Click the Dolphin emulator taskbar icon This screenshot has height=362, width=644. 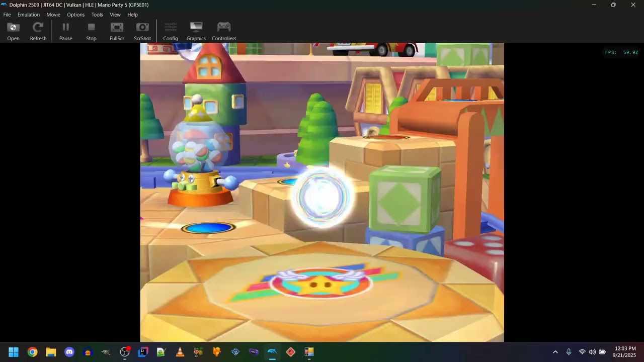pyautogui.click(x=272, y=352)
